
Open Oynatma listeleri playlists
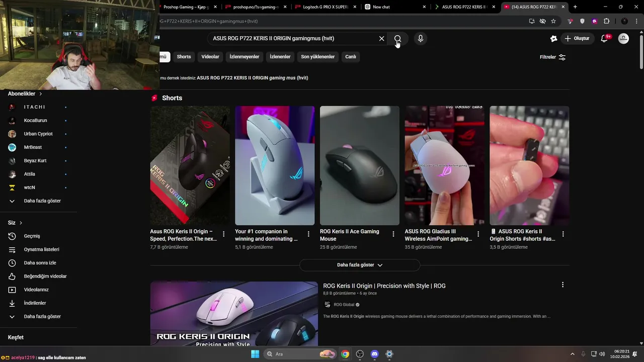point(40,249)
